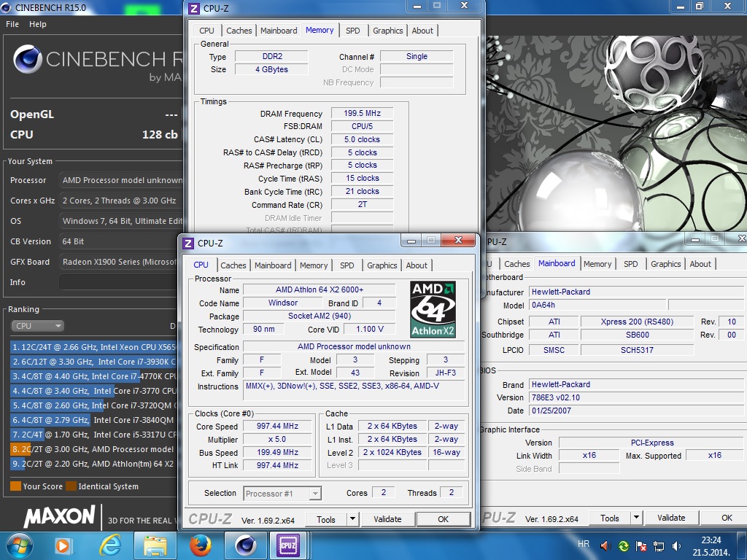747x560 pixels.
Task: Select ranking row 9 AMD Athlon 64 X2
Action: 93,464
